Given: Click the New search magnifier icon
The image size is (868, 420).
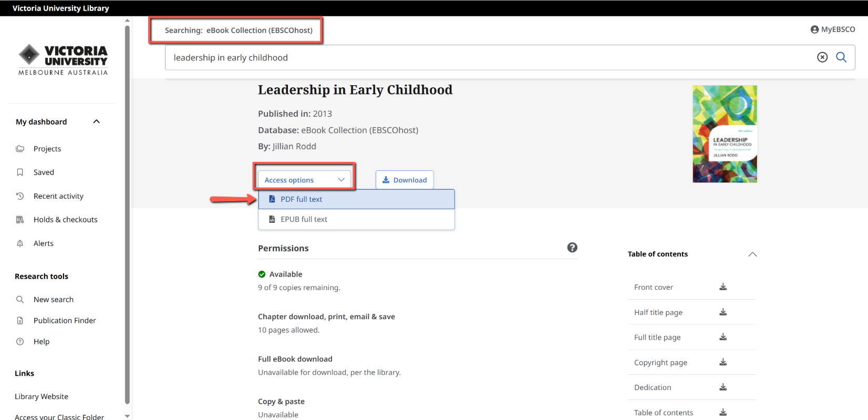Looking at the screenshot, I should click(x=20, y=300).
